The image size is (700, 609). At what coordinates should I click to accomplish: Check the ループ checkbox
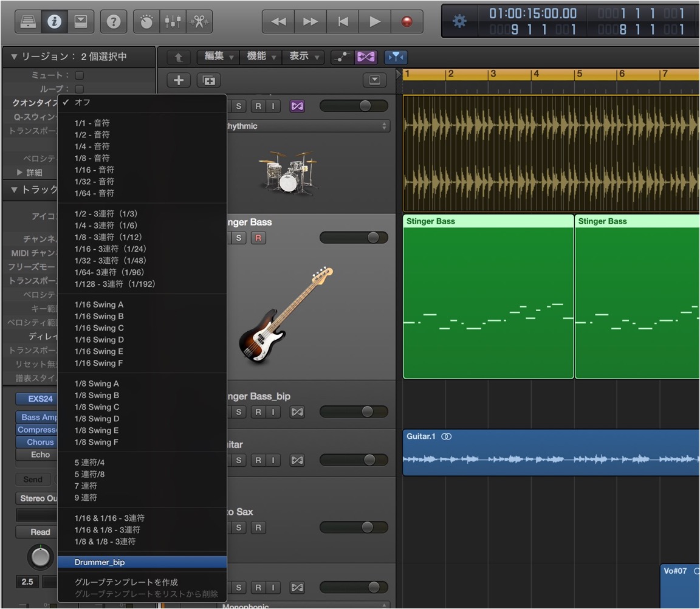[80, 89]
